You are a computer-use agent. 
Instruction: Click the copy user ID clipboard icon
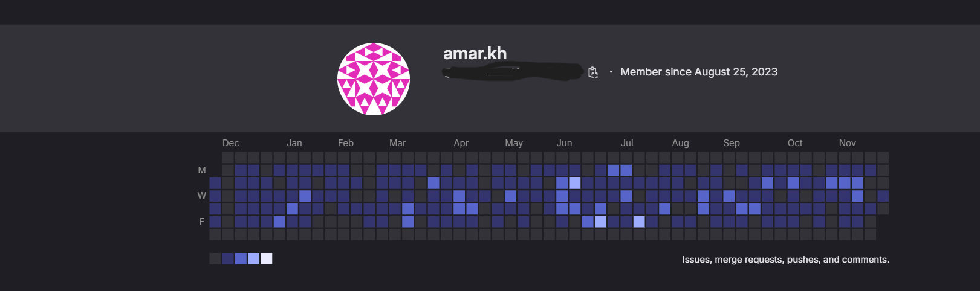[x=593, y=72]
